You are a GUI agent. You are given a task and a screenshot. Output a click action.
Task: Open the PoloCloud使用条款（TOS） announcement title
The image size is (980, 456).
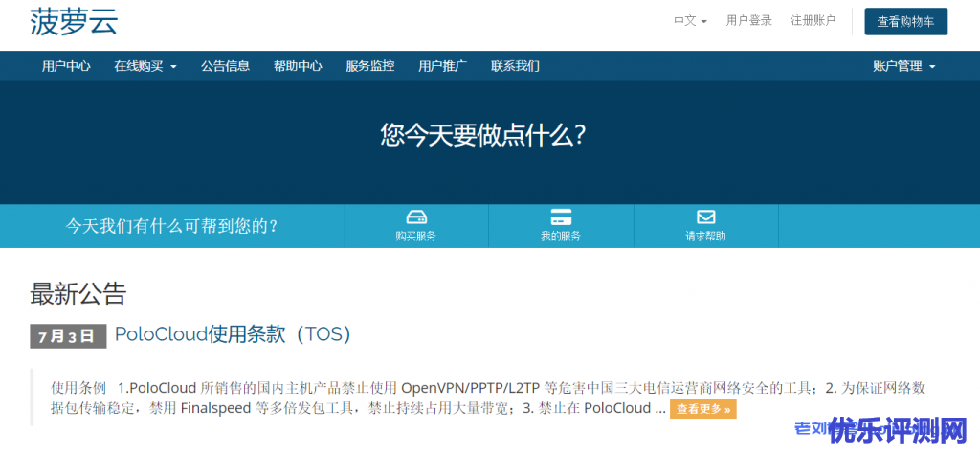point(233,333)
